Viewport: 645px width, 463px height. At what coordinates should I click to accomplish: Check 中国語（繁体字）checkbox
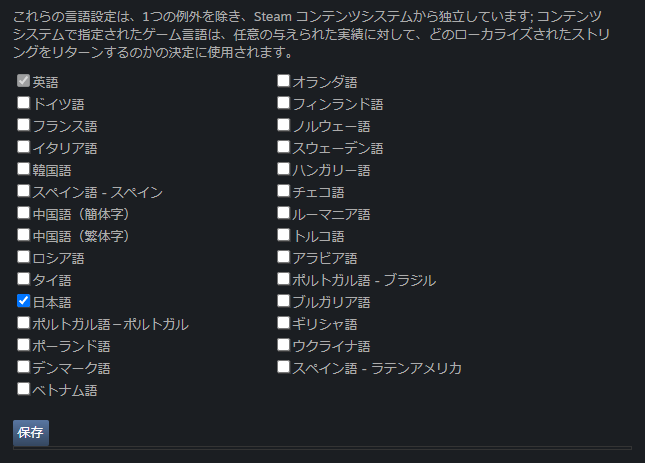pos(23,234)
